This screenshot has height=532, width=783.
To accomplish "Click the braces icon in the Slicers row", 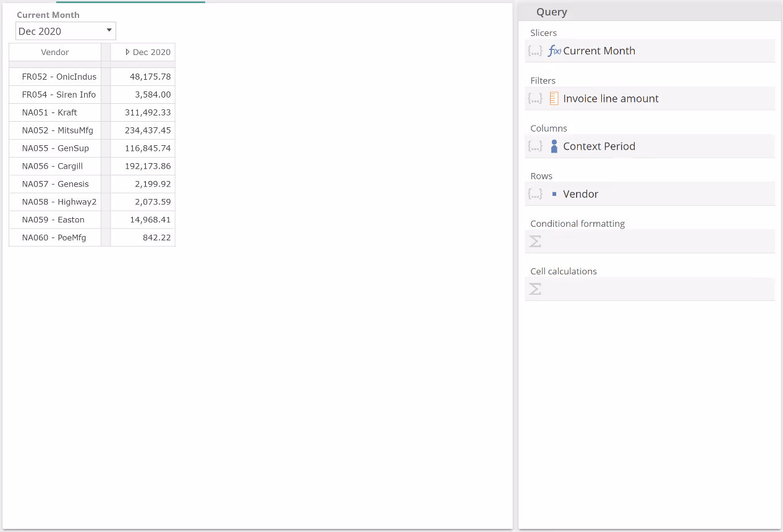I will [x=535, y=51].
